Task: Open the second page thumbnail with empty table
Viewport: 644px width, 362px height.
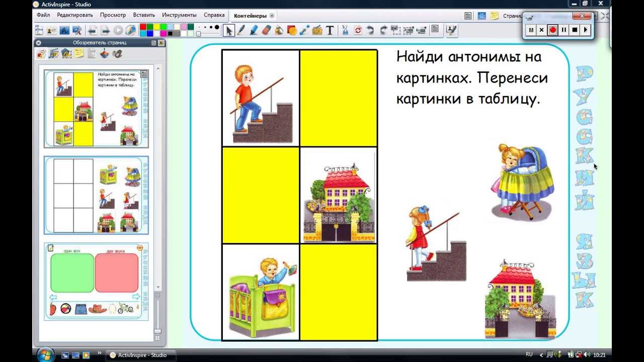Action: click(96, 195)
